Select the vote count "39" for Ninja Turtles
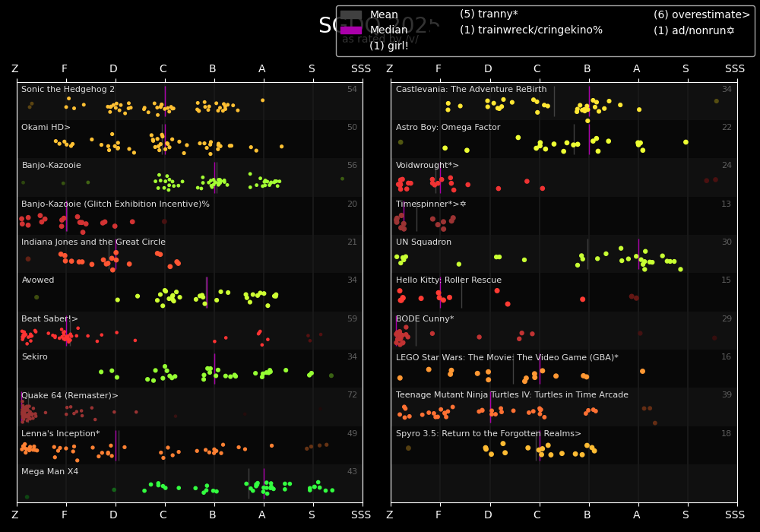The width and height of the screenshot is (760, 532). click(x=727, y=395)
